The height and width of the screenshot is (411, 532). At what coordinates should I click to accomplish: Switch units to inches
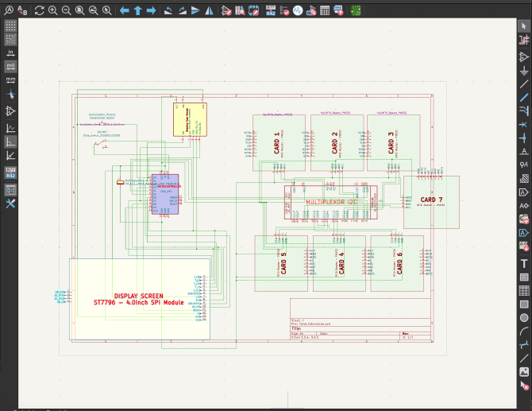pos(11,52)
